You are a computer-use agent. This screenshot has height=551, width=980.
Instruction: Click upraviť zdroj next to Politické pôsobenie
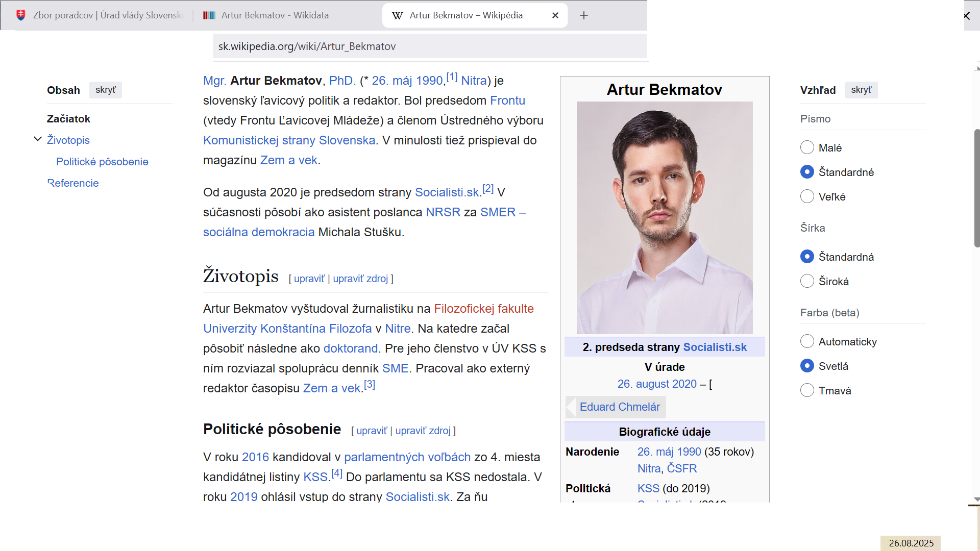coord(423,431)
